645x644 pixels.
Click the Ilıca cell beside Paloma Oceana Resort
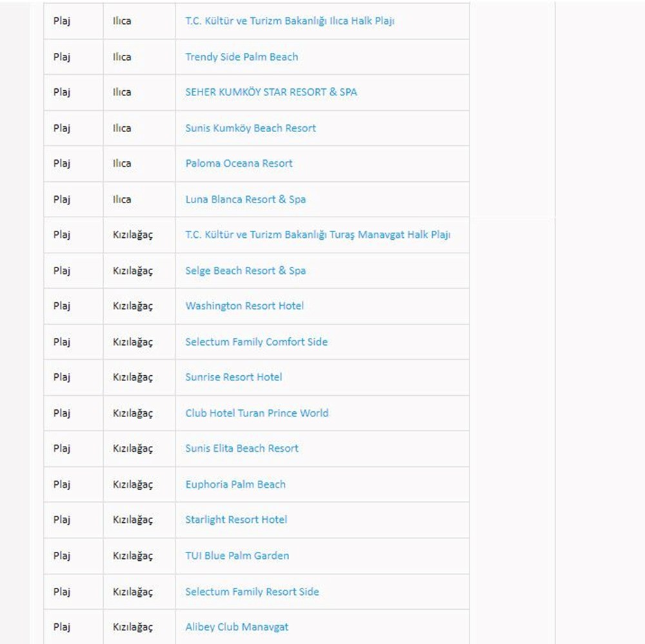click(122, 164)
